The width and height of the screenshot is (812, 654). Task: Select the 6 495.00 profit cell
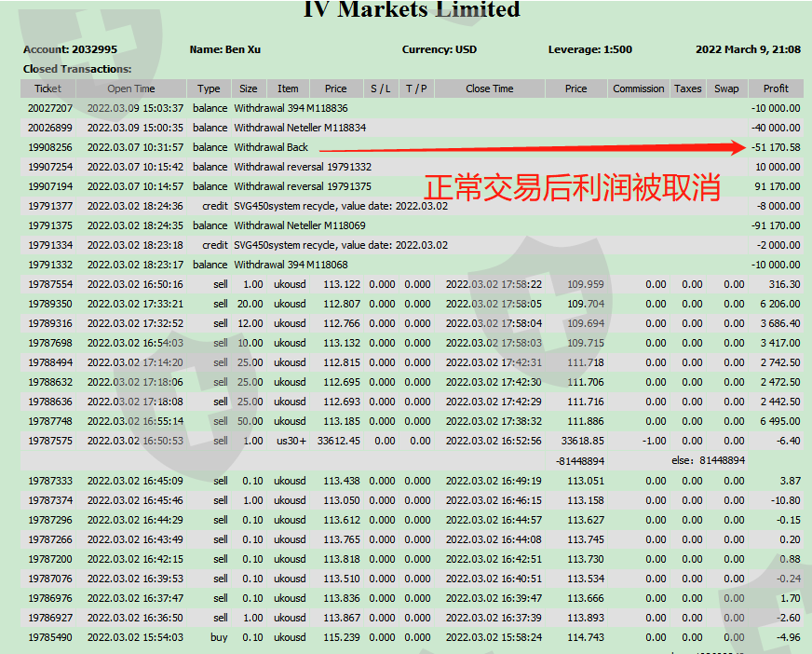coord(776,421)
